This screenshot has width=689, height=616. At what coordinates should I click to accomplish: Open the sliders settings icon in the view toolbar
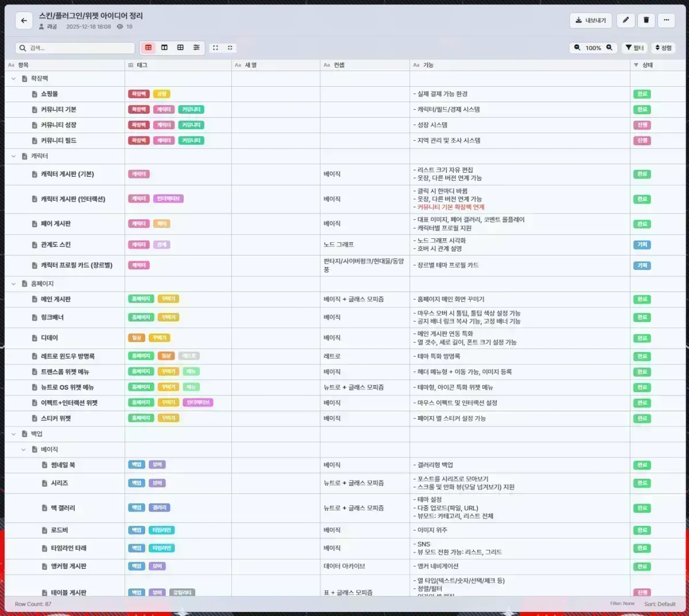click(x=196, y=48)
